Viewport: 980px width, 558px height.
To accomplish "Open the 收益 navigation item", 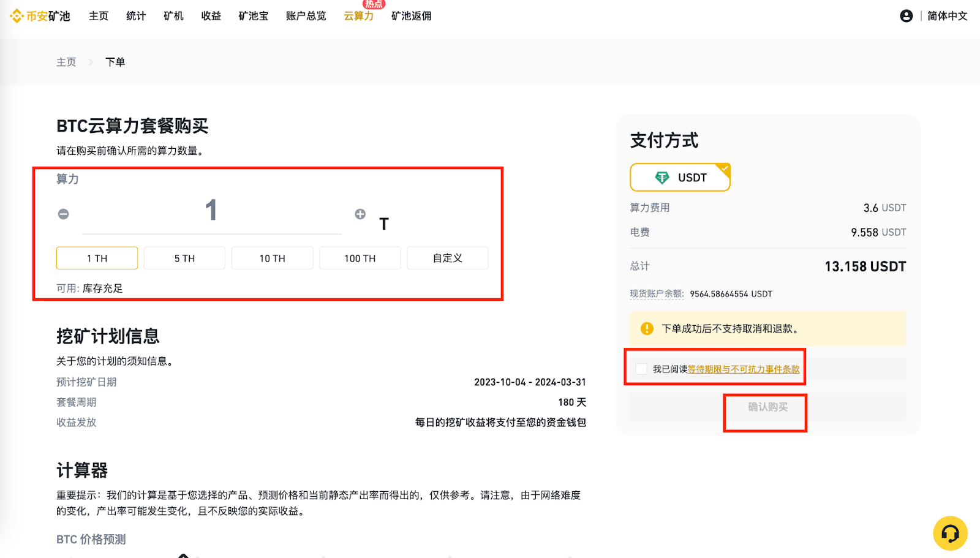I will click(211, 16).
